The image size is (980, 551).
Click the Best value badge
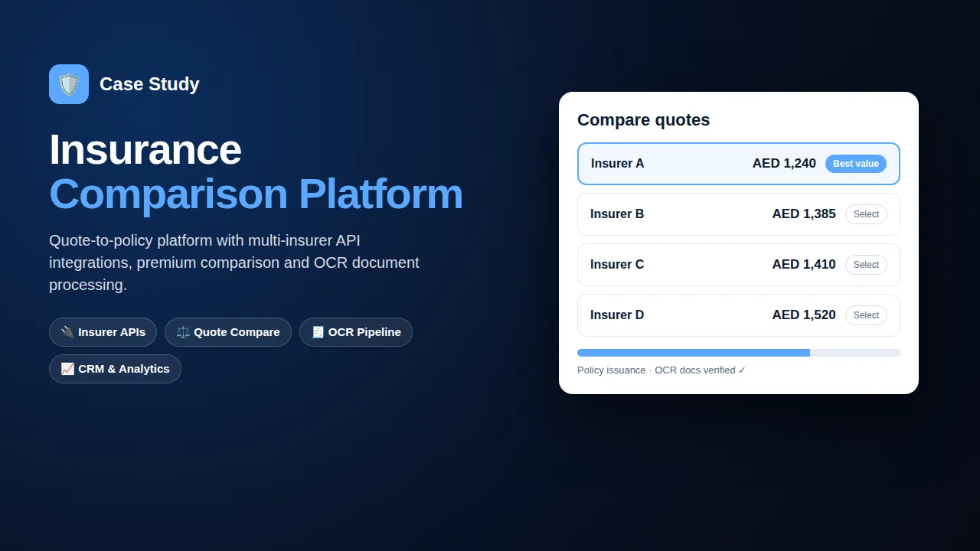856,164
